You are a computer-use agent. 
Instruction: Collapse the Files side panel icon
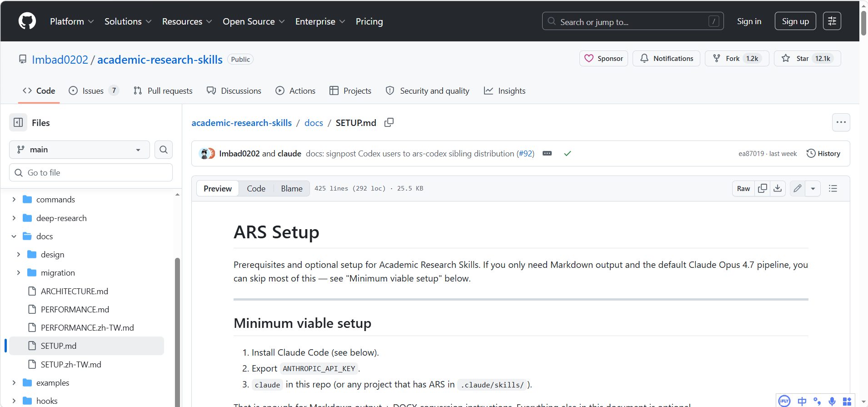pos(18,122)
